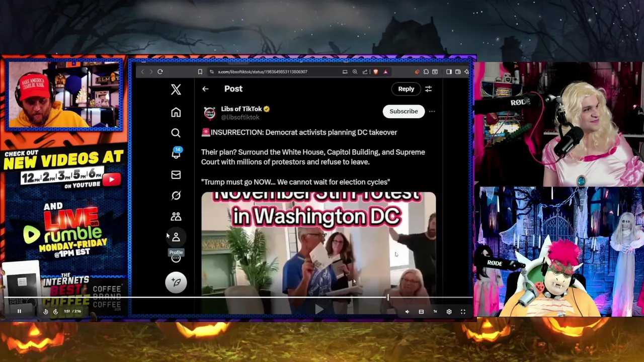Toggle captions in the video player
The width and height of the screenshot is (644, 362).
click(421, 312)
